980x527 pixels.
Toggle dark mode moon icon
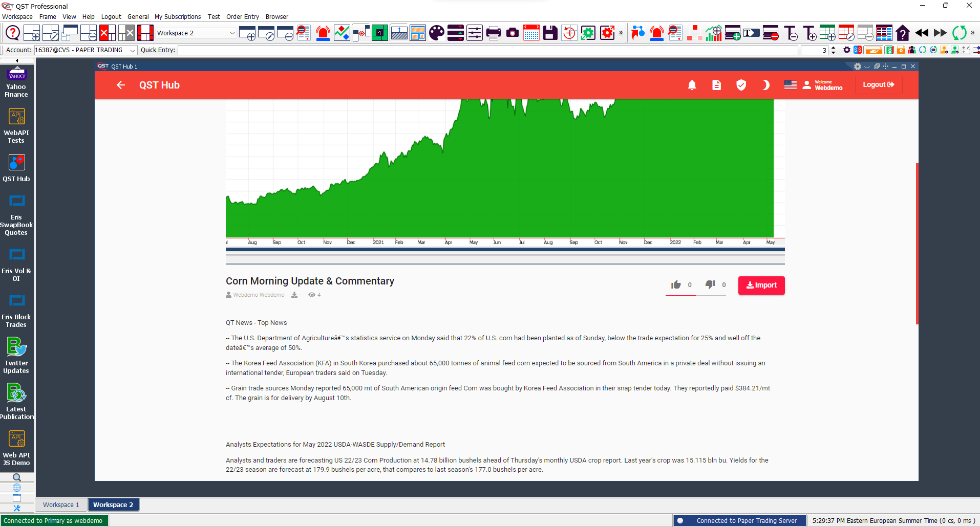765,85
